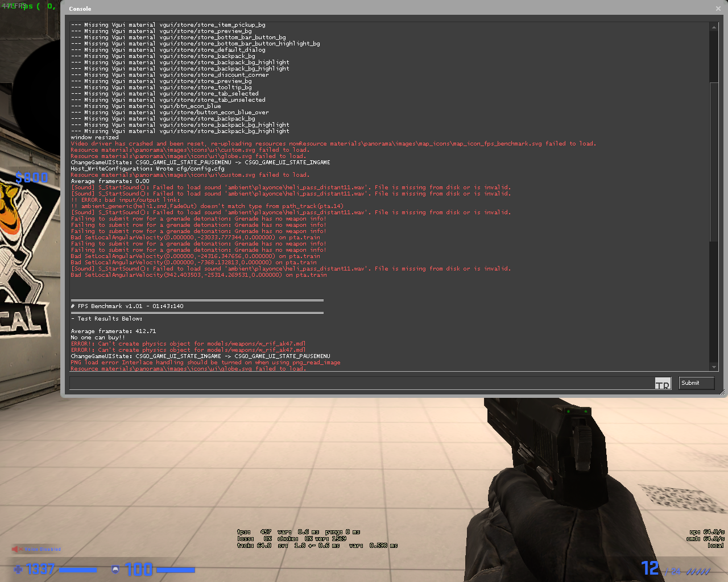728x582 pixels.
Task: Click the health cross icon in HUD
Action: 19,569
